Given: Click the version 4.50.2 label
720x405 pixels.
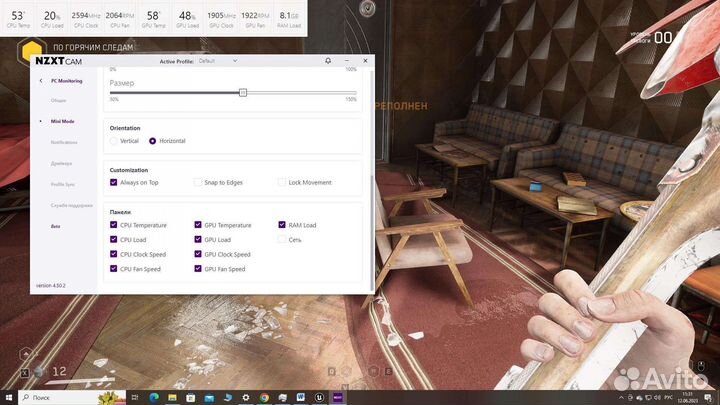Looking at the screenshot, I should [51, 286].
